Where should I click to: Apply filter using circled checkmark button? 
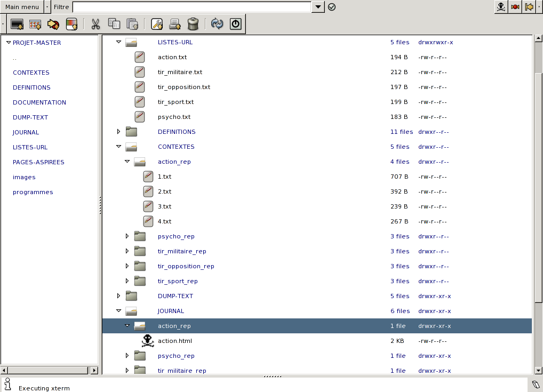(332, 7)
